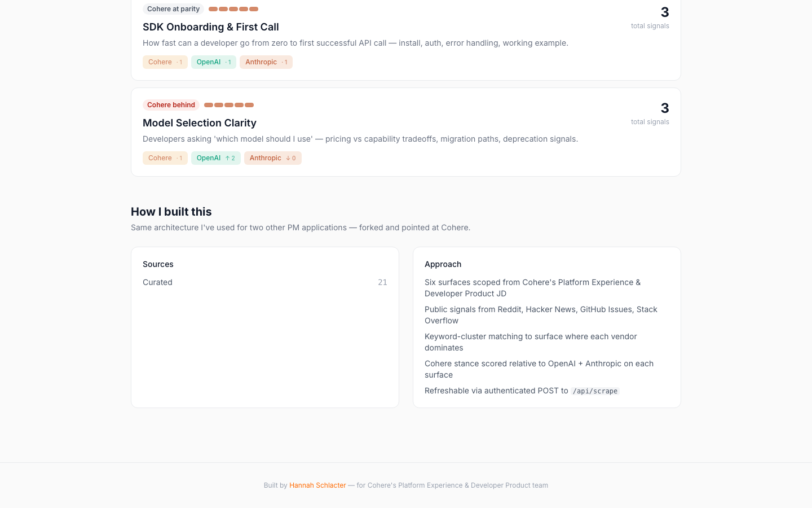Click the 'Cohere stance scored' approach item

[x=539, y=369]
